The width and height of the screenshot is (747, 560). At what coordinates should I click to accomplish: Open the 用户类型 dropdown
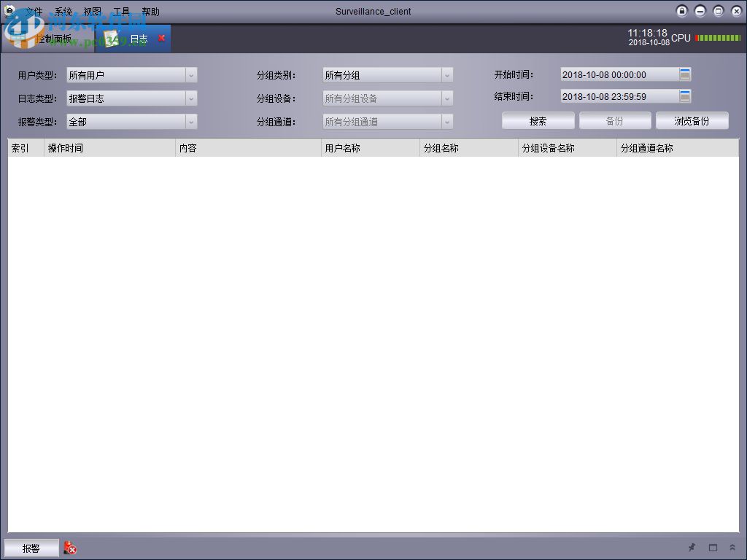[x=132, y=75]
